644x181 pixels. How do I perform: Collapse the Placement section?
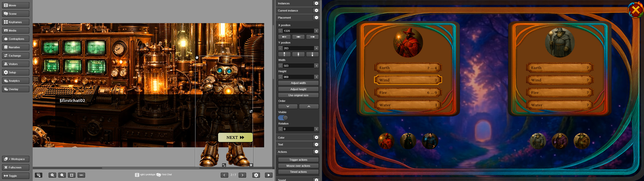coord(316,17)
